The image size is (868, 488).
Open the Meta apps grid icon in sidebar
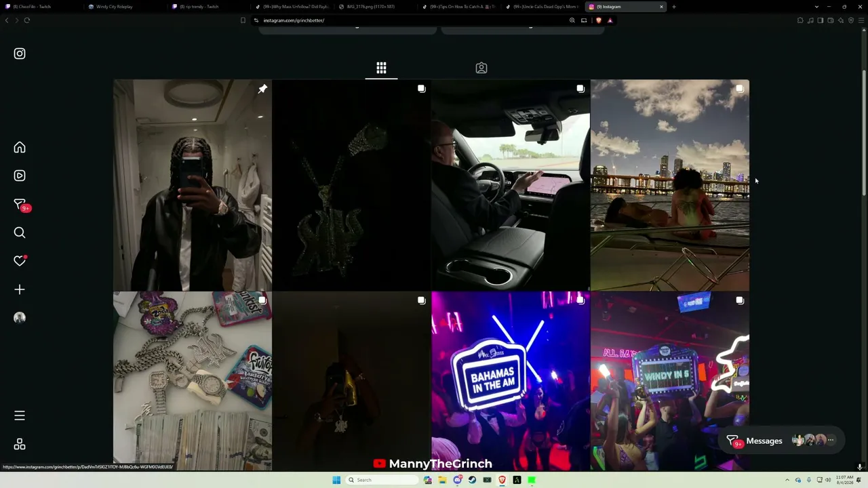20,444
